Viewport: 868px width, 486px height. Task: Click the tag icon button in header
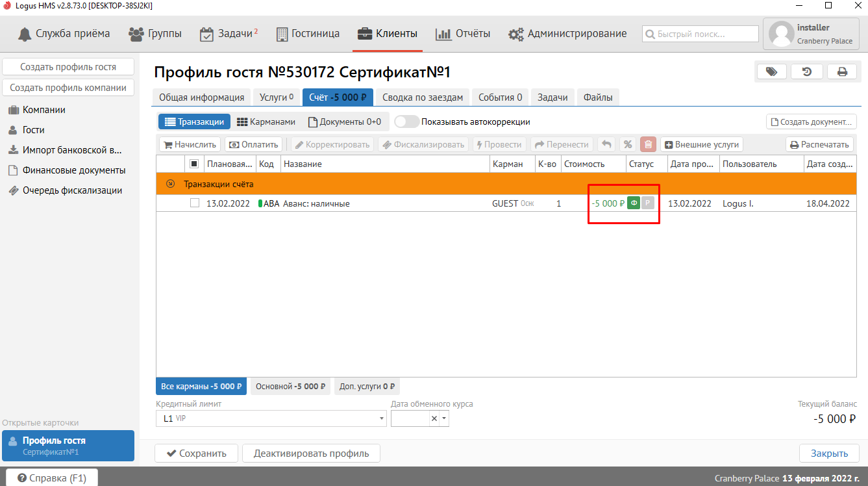click(x=772, y=71)
